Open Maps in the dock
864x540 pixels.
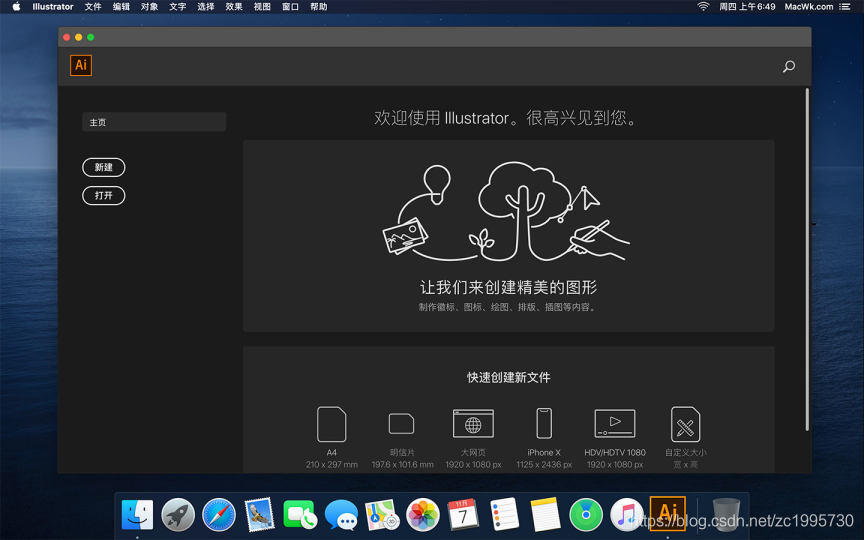point(382,515)
